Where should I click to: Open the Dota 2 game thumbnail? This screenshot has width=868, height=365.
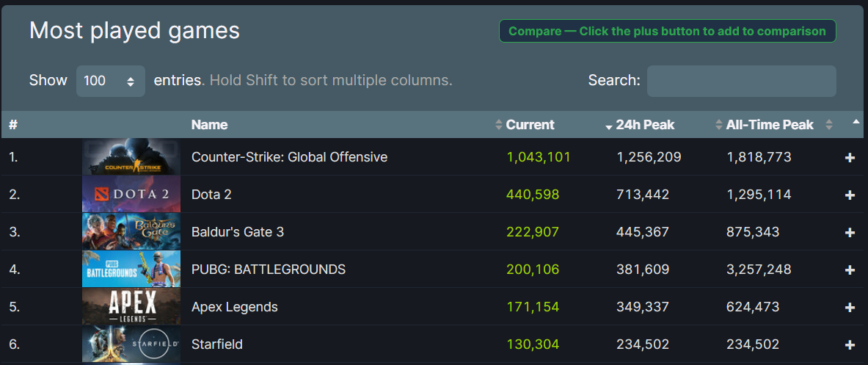click(131, 195)
